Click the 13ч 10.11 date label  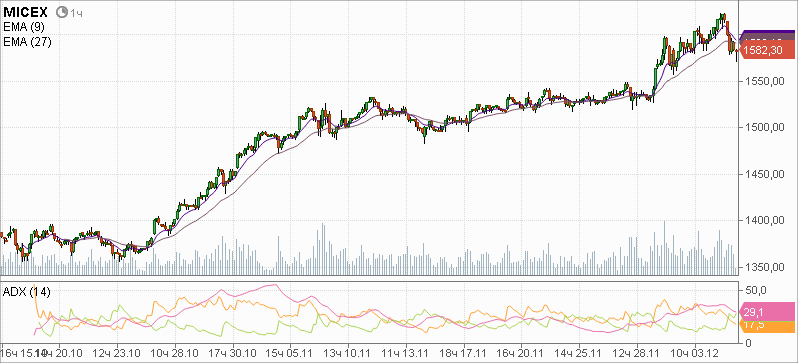(348, 352)
